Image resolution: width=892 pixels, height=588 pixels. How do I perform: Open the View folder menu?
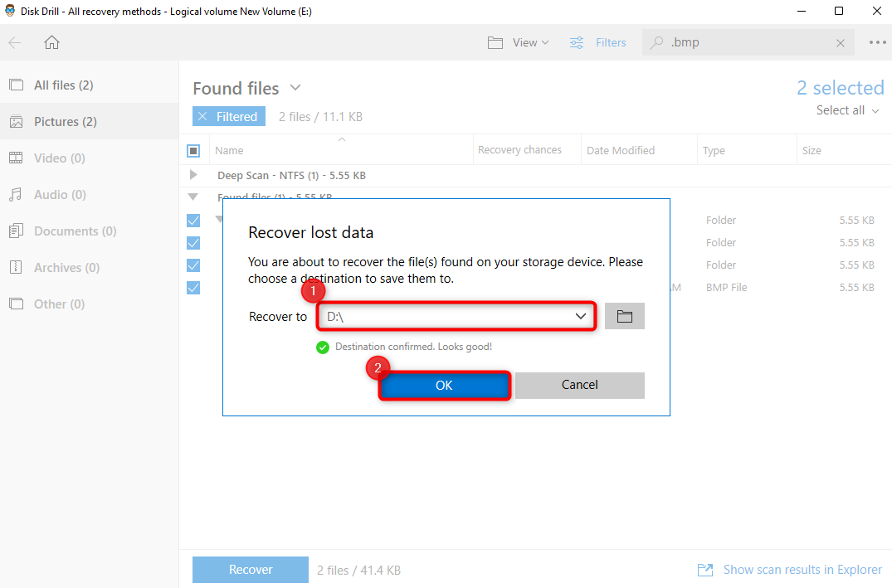tap(519, 42)
